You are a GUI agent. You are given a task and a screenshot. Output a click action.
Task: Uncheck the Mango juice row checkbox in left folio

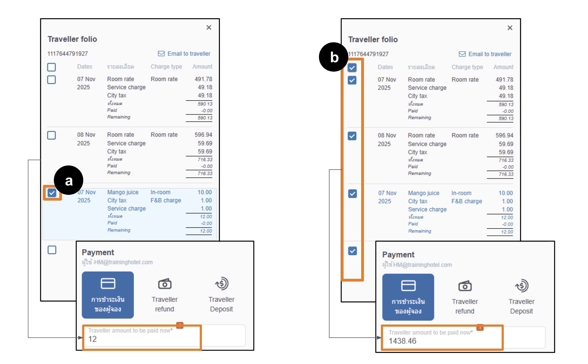[52, 193]
